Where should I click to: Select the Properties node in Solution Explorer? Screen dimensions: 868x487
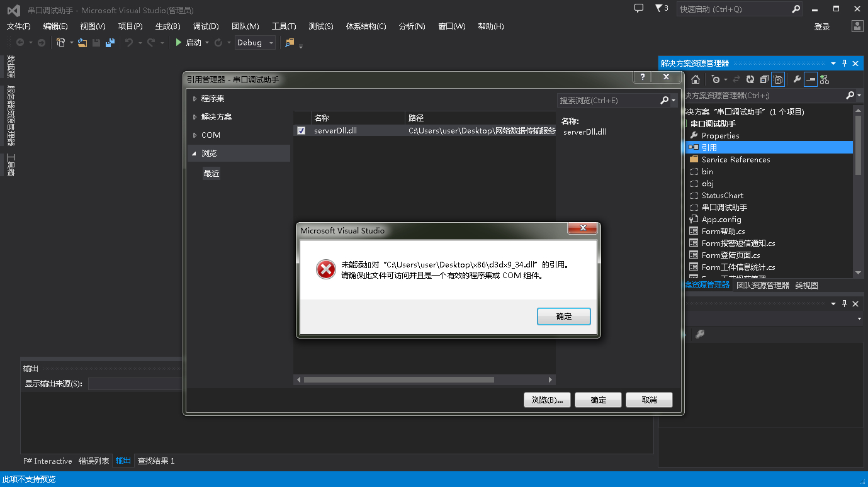tap(721, 135)
